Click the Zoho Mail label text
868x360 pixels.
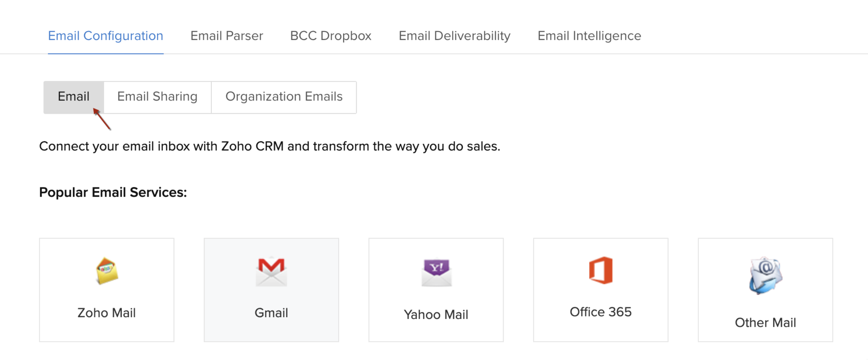(x=106, y=313)
